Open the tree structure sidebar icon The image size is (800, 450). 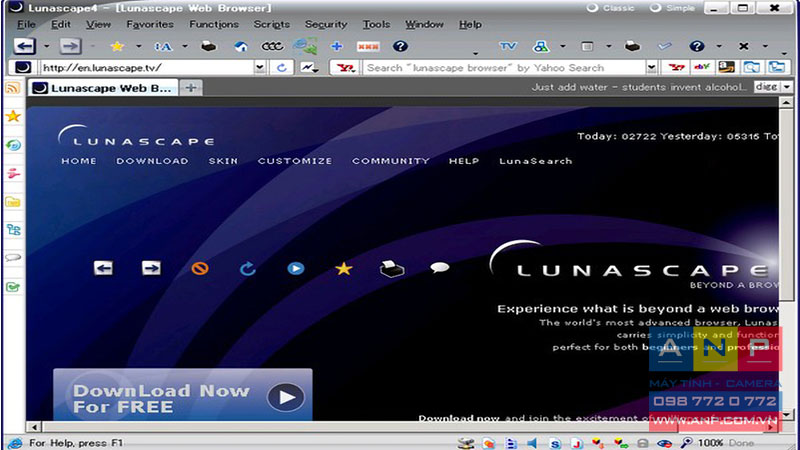(13, 230)
